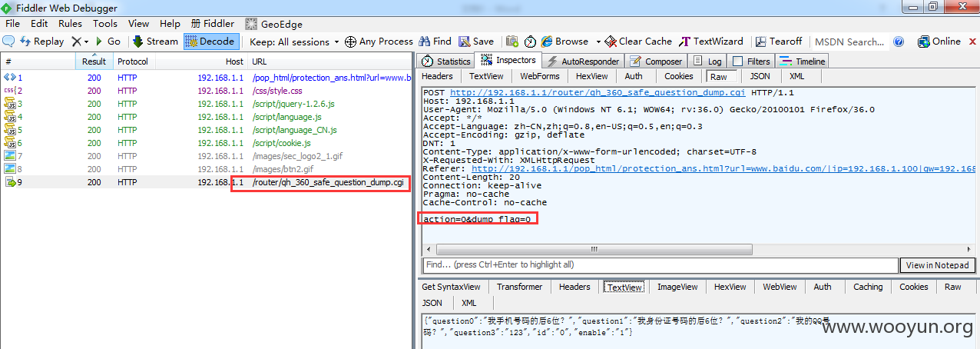
Task: Click the camera screenshot icon
Action: point(511,42)
